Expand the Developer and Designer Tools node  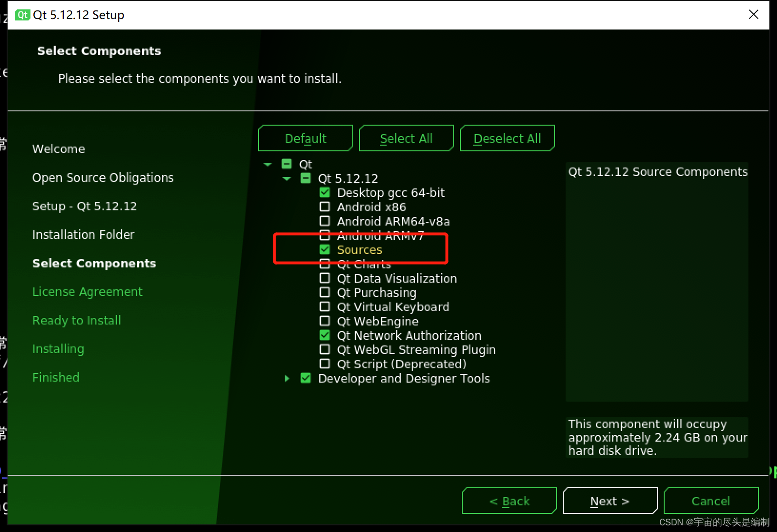tap(287, 378)
